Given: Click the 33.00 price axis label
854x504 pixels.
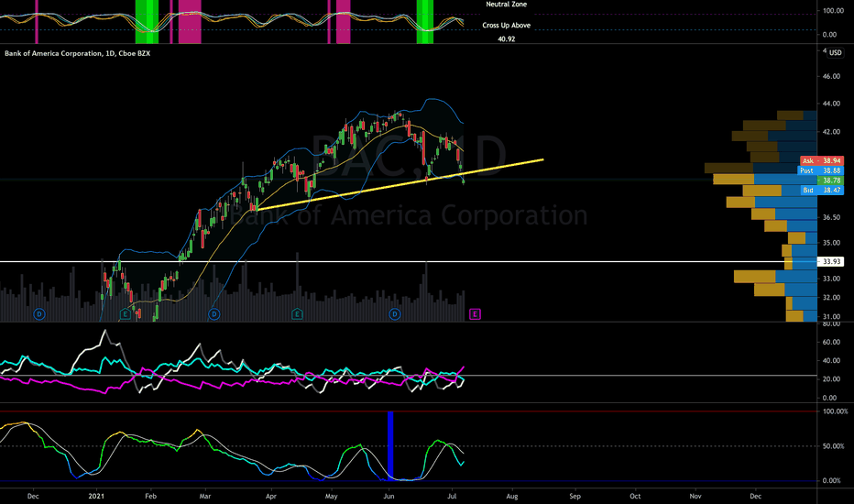Looking at the screenshot, I should pos(831,279).
